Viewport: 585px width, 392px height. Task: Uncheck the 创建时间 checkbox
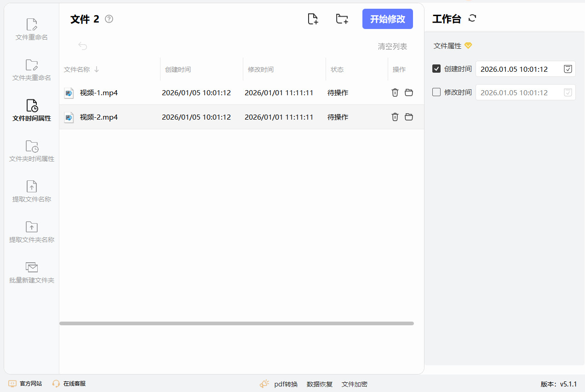point(436,69)
